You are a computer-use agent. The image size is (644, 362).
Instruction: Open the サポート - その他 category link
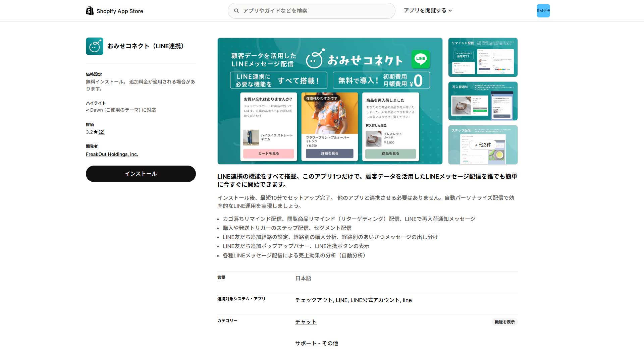coord(317,343)
